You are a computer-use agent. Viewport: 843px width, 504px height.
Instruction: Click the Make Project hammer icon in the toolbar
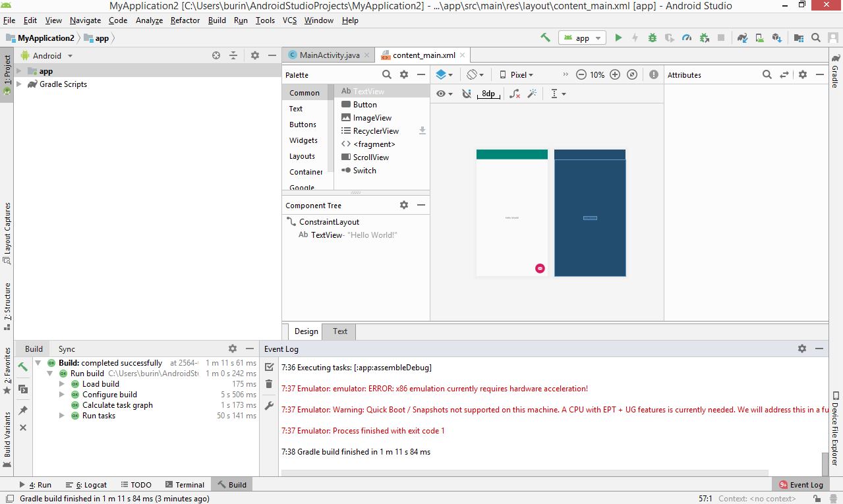(545, 38)
